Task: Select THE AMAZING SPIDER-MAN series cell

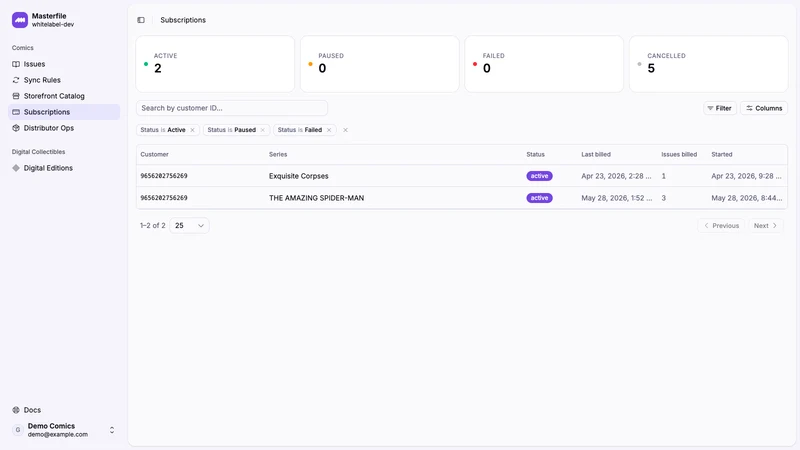Action: (x=316, y=198)
